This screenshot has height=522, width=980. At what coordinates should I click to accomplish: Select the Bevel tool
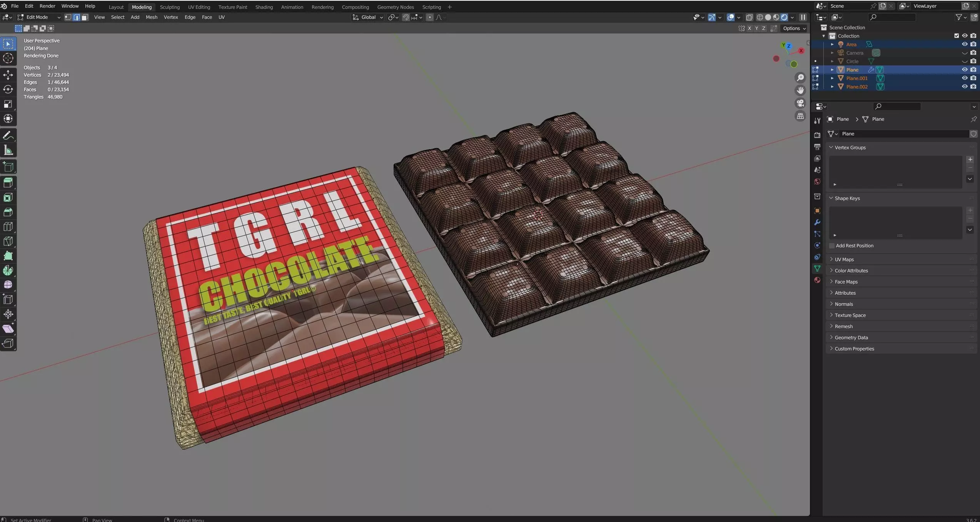8,212
